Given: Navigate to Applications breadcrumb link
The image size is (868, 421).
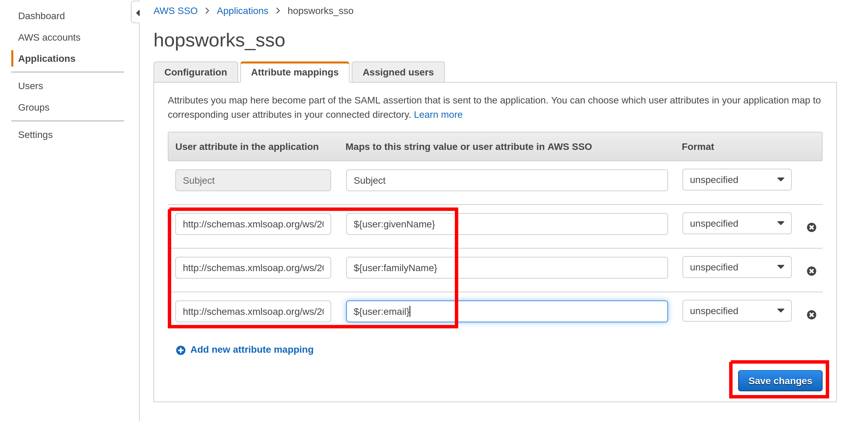Looking at the screenshot, I should [x=243, y=11].
